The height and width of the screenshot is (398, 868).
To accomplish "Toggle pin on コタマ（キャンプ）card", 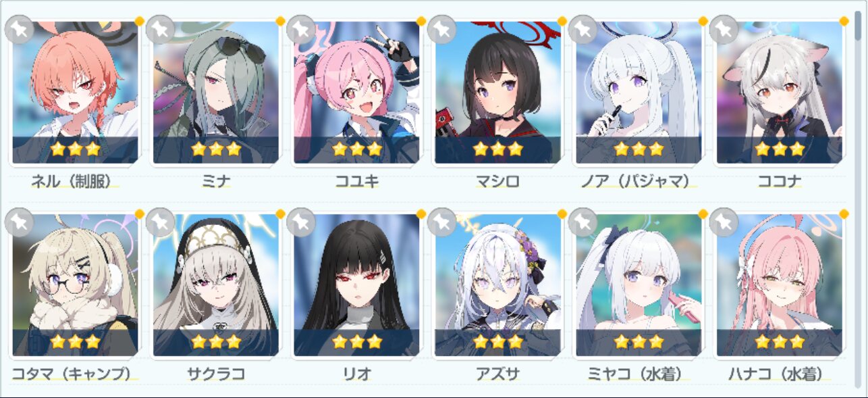I will [19, 222].
